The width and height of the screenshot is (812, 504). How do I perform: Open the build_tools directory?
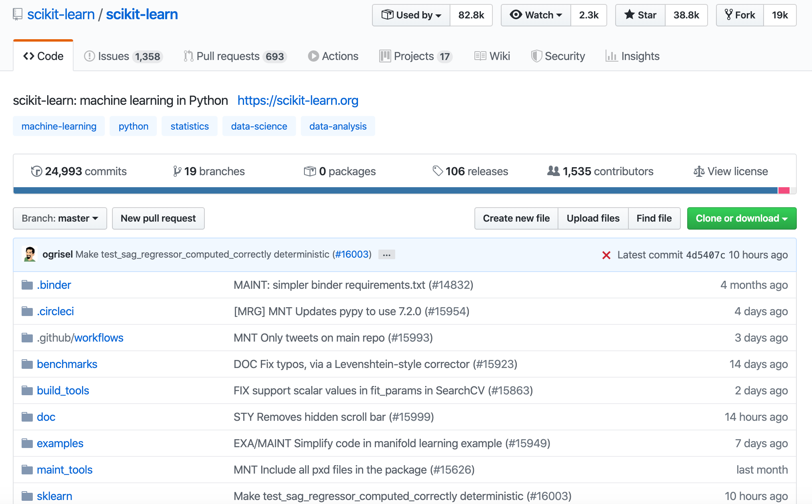[63, 390]
